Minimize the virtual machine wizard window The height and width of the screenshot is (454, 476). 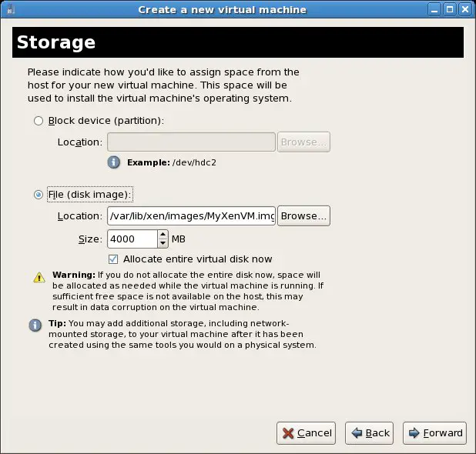[435, 9]
